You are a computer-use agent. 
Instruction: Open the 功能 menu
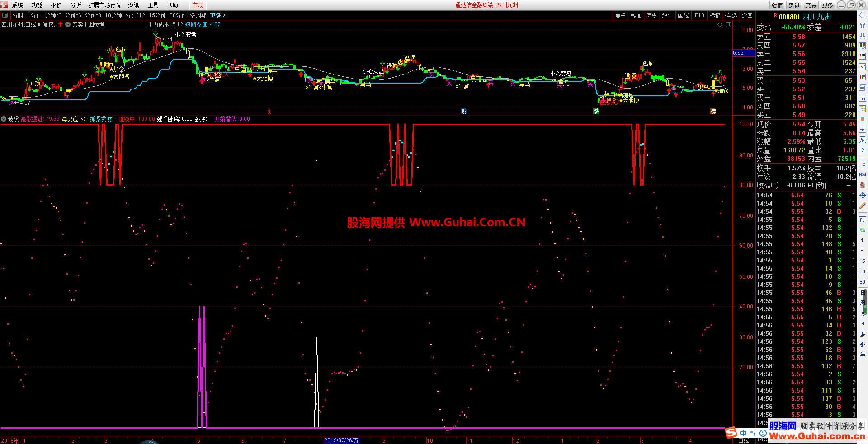(37, 5)
